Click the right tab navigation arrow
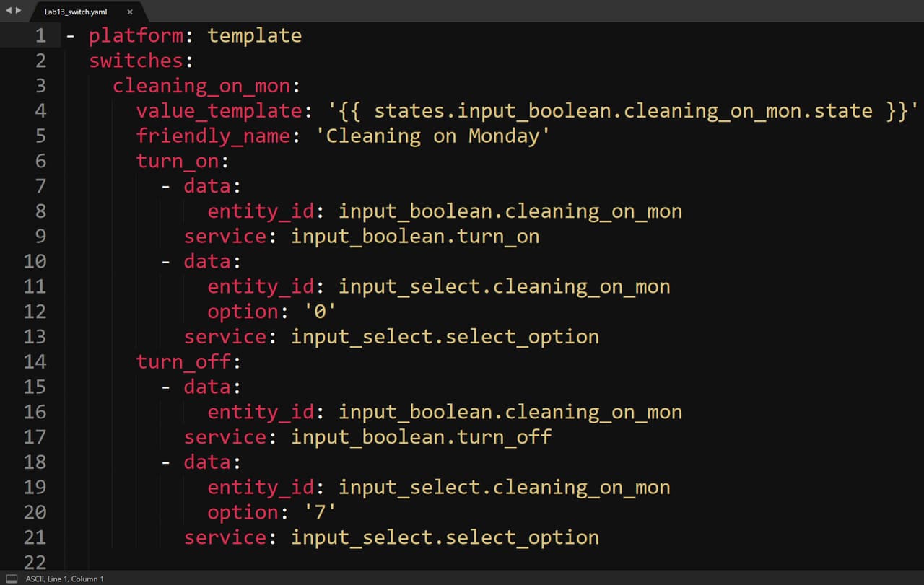 pos(18,11)
